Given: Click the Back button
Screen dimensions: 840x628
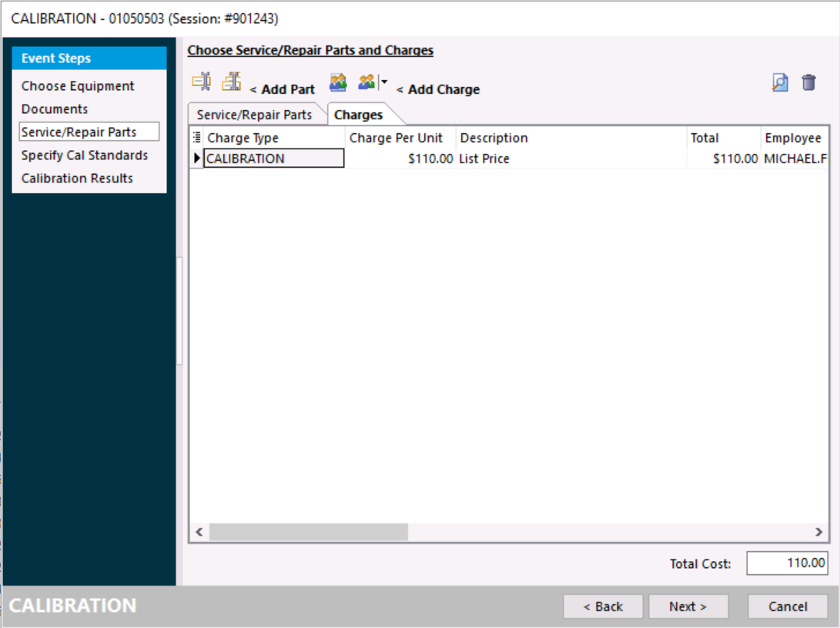Looking at the screenshot, I should tap(603, 606).
